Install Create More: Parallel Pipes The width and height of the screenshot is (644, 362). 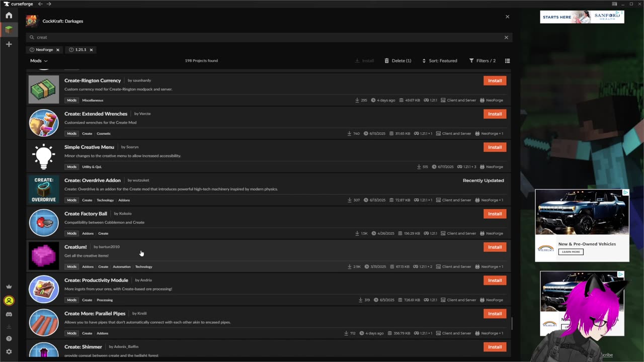coord(495,313)
